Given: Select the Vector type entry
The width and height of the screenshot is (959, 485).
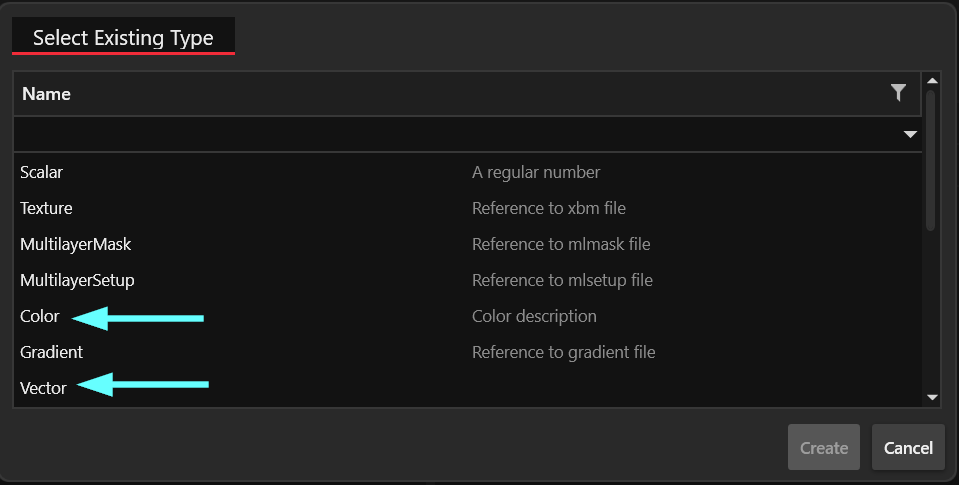Looking at the screenshot, I should click(43, 388).
